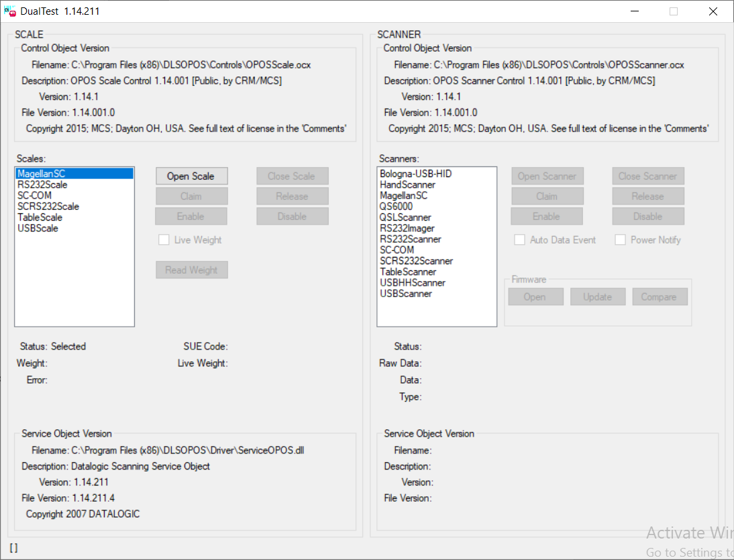Select USBScale in the Scales list
Viewport: 734px width, 560px height.
38,228
